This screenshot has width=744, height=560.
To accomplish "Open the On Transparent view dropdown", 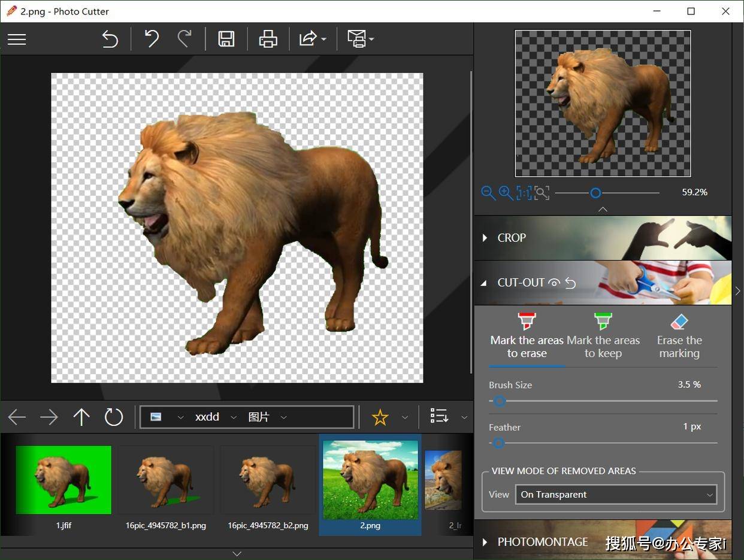I will point(616,495).
